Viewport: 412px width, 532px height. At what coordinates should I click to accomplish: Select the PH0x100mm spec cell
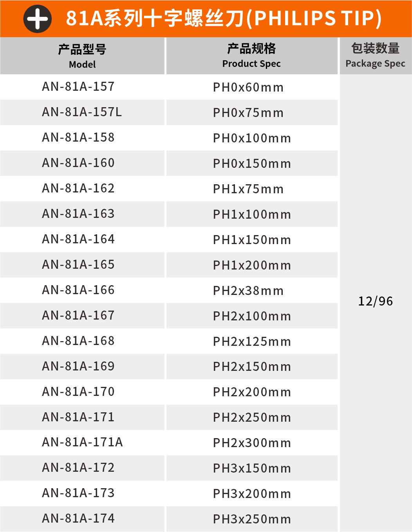252,138
